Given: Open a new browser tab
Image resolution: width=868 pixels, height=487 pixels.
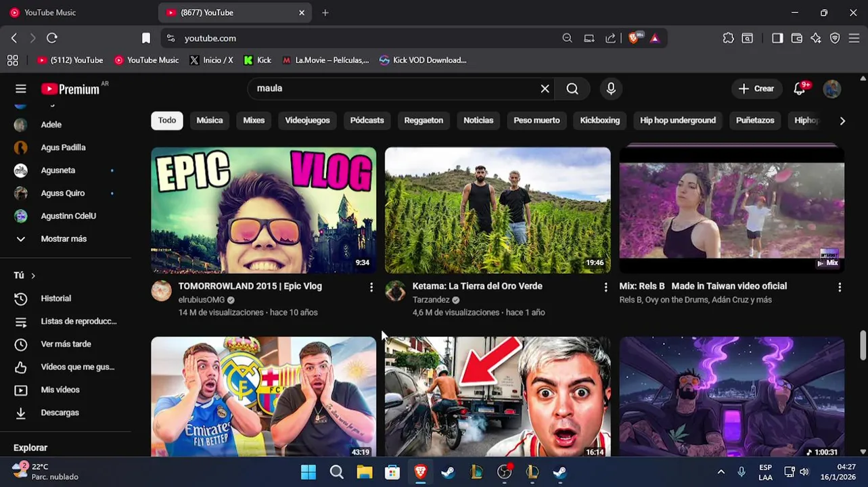Looking at the screenshot, I should pyautogui.click(x=325, y=12).
